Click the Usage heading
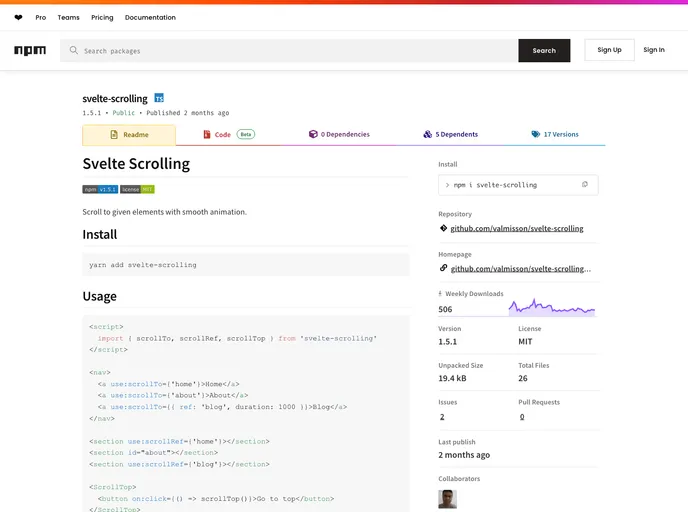This screenshot has width=688, height=512. 100,296
